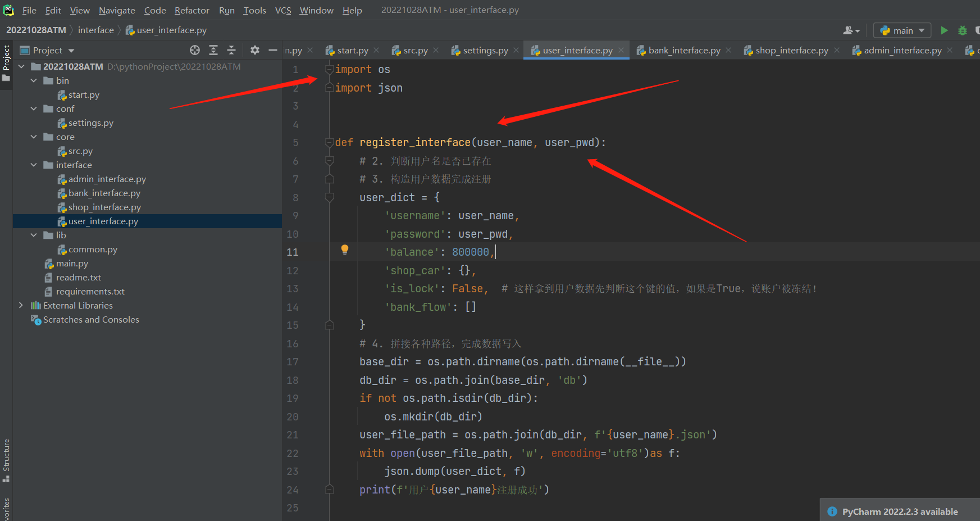Image resolution: width=980 pixels, height=521 pixels.
Task: Click the Collapse All icon in Project panel
Action: [x=231, y=50]
